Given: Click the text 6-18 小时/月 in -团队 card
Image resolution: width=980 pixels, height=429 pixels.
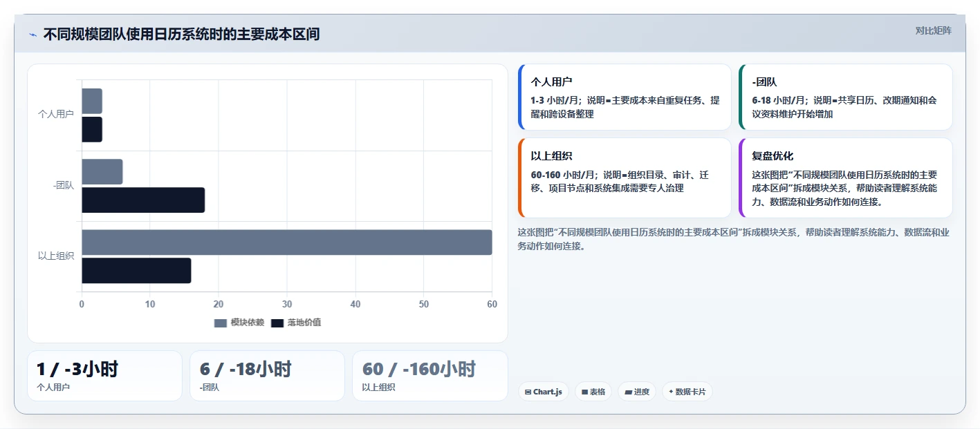Looking at the screenshot, I should point(778,100).
